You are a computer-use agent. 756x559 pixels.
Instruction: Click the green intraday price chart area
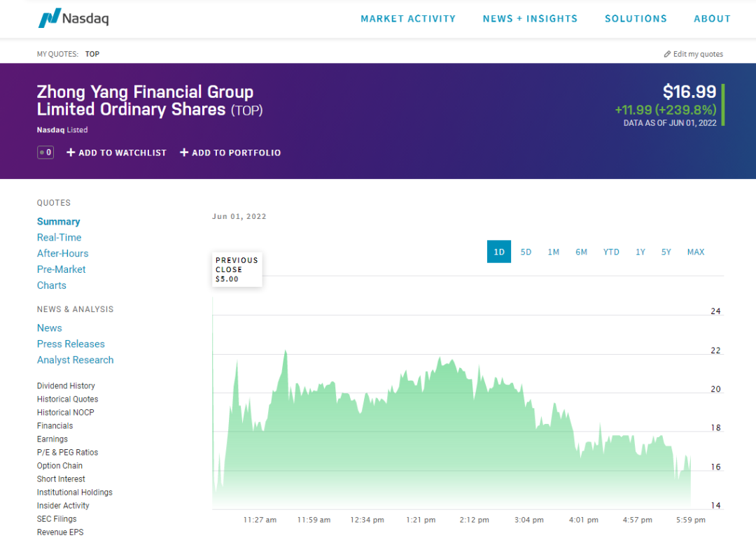451,429
